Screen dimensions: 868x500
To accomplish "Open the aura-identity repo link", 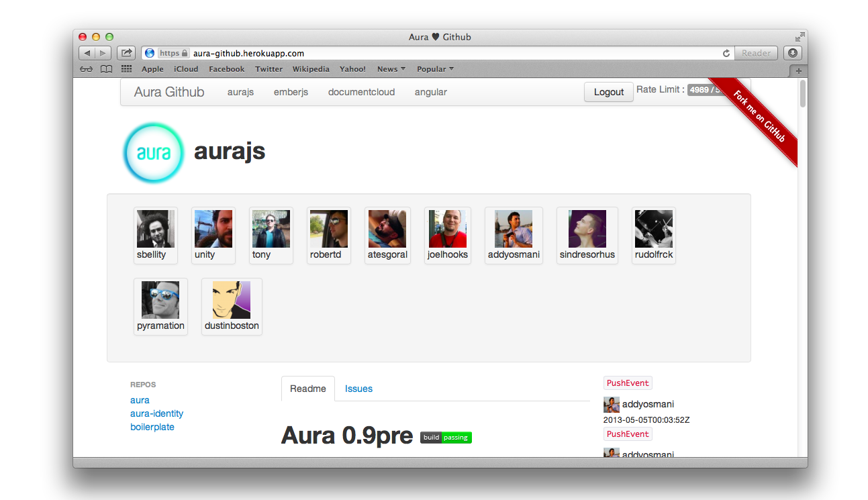I will [156, 413].
